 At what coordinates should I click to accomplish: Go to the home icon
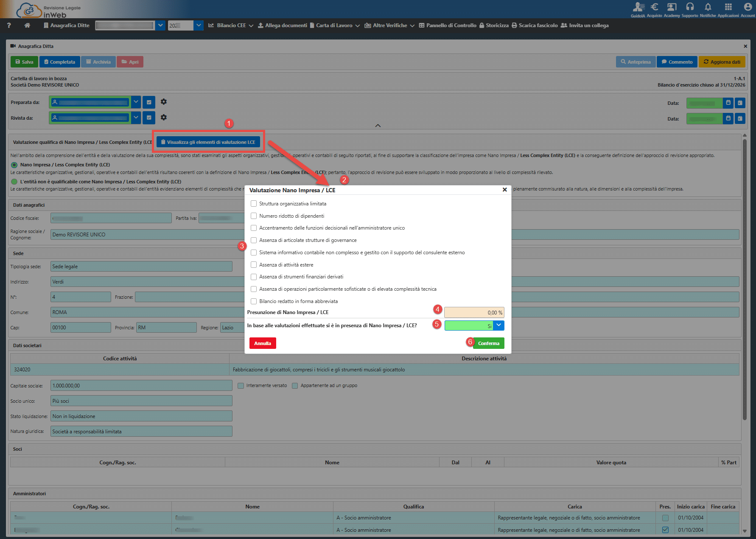pos(27,25)
